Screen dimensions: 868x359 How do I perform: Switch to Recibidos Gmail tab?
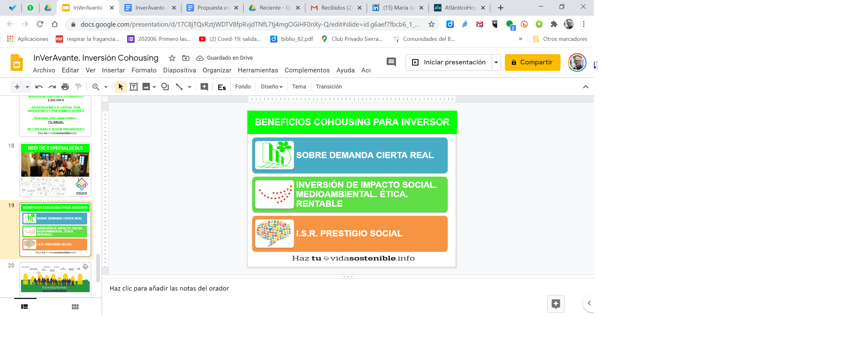tap(336, 7)
